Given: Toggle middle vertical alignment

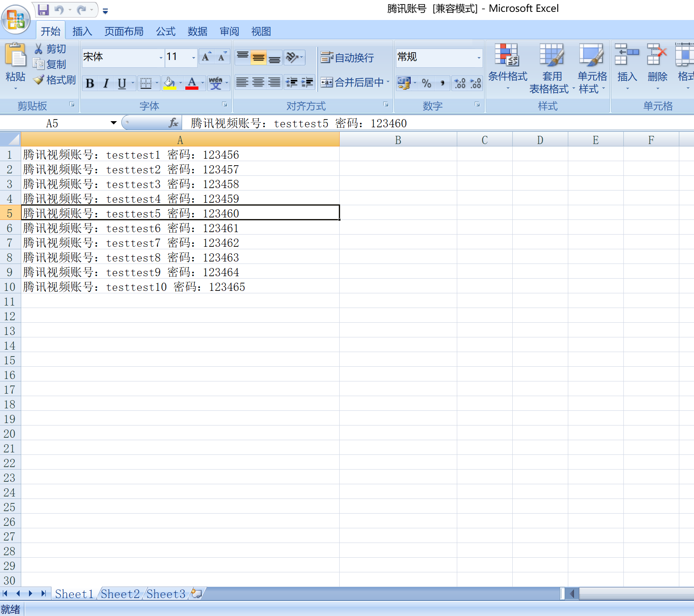Looking at the screenshot, I should (259, 57).
